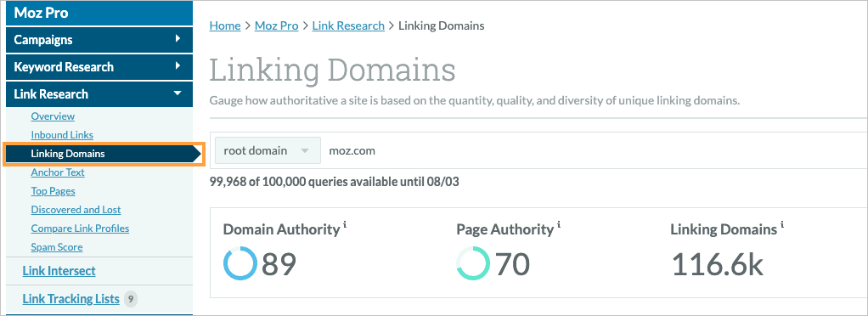The image size is (868, 316).
Task: Open Compare Link Profiles
Action: (x=81, y=229)
